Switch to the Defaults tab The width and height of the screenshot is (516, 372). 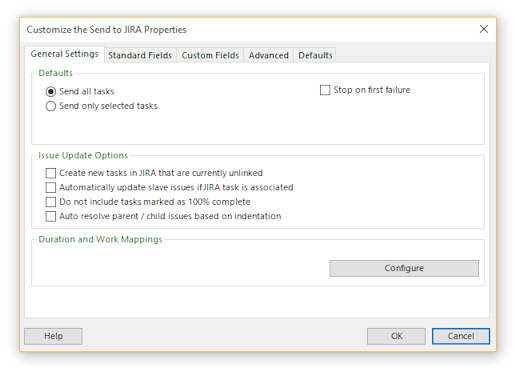[315, 55]
